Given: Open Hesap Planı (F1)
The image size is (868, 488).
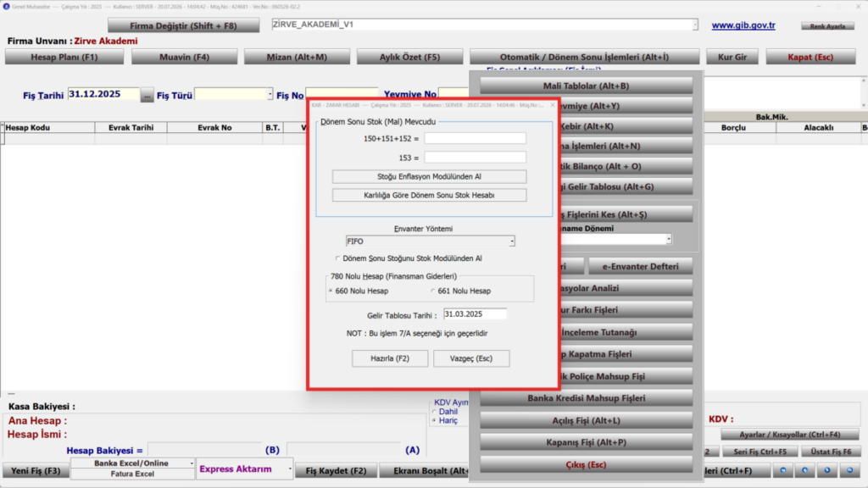Looking at the screenshot, I should 64,57.
